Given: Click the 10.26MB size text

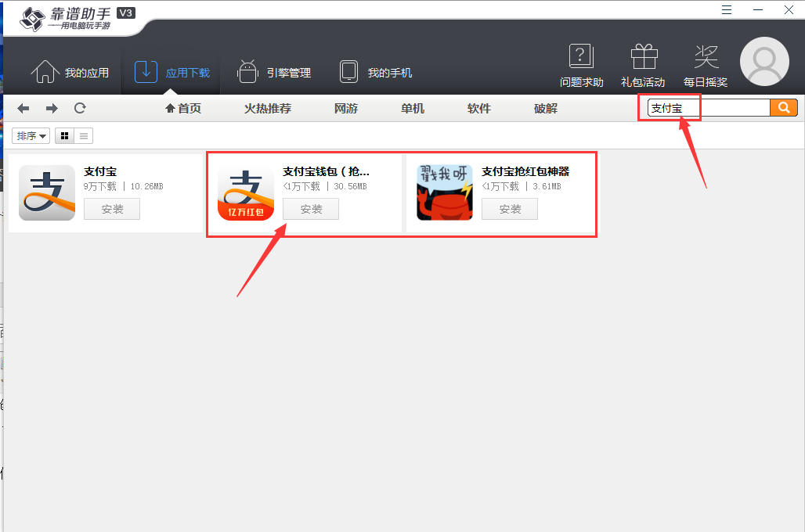Looking at the screenshot, I should click(147, 186).
